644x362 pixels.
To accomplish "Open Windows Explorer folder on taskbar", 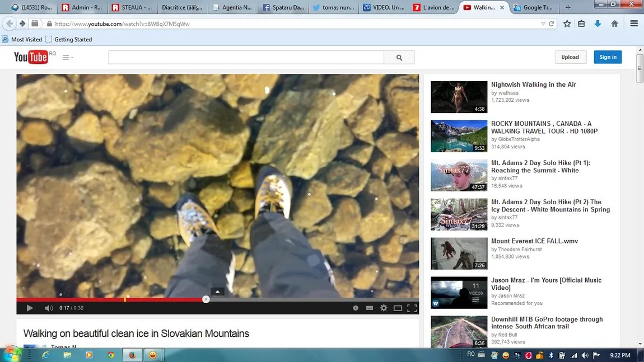I will [67, 355].
